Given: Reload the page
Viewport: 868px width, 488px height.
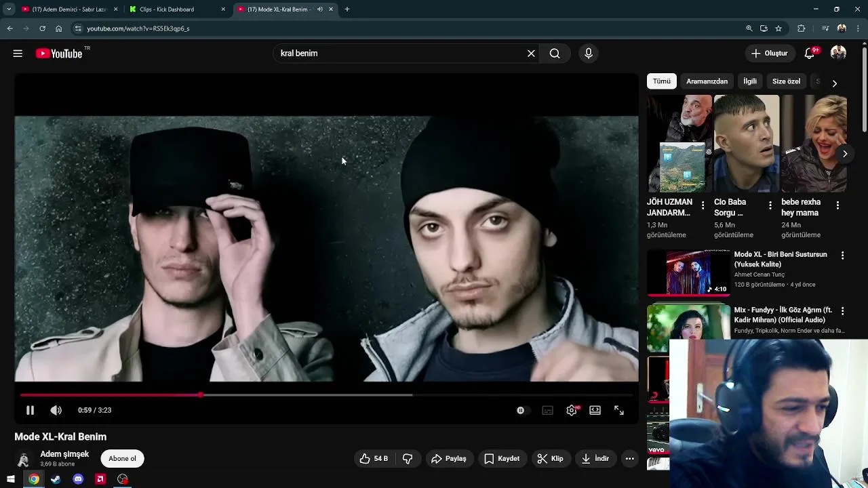Looking at the screenshot, I should (42, 28).
